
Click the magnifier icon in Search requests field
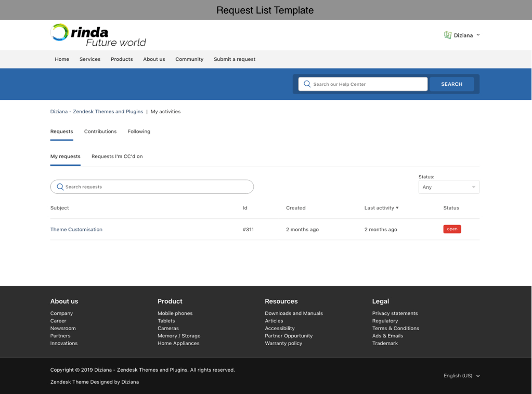[x=60, y=187]
